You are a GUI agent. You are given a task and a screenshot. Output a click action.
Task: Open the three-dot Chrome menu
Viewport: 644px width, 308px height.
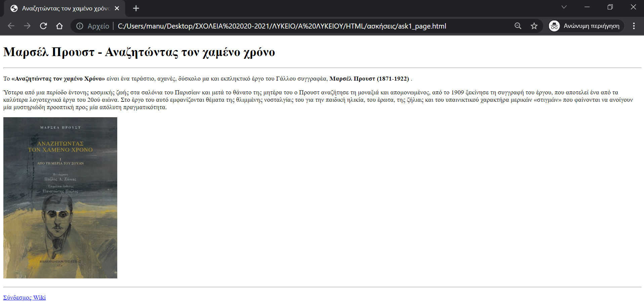click(x=634, y=26)
